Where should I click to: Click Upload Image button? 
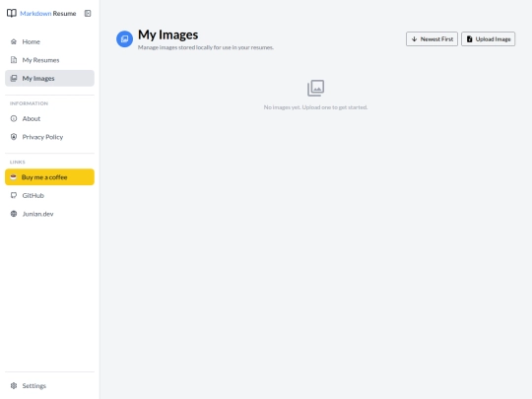click(x=489, y=39)
